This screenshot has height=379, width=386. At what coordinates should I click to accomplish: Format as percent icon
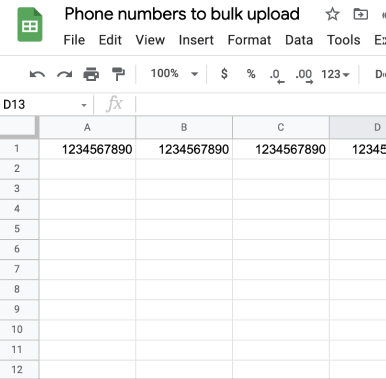pos(251,74)
